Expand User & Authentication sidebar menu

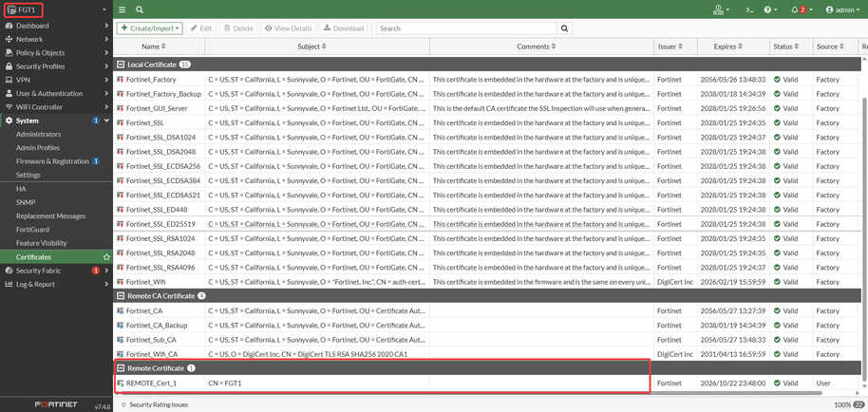[x=56, y=93]
